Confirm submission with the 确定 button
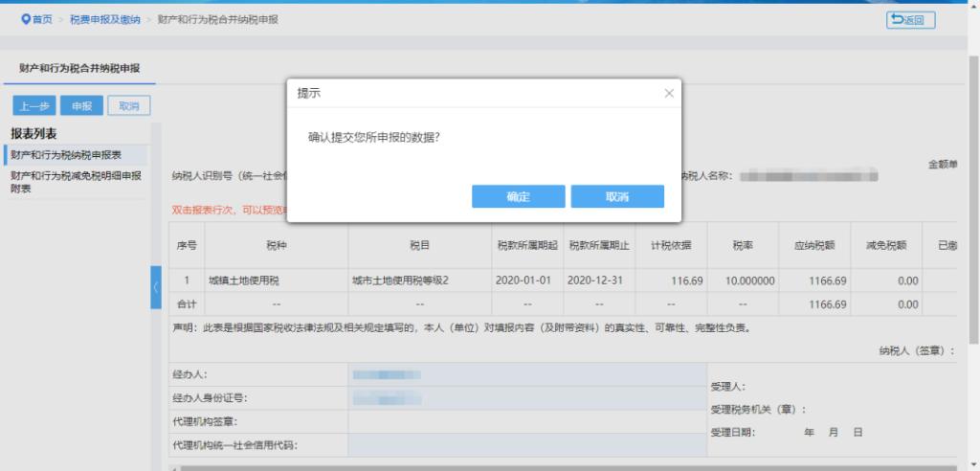The height and width of the screenshot is (471, 980). click(518, 196)
